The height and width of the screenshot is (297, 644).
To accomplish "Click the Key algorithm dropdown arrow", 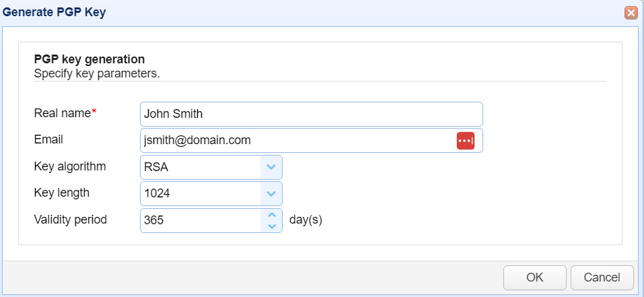I will pyautogui.click(x=271, y=167).
